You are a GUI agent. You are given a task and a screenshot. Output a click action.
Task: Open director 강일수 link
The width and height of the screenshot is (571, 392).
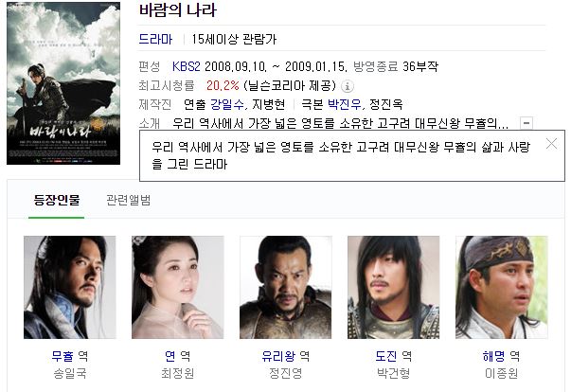click(227, 104)
